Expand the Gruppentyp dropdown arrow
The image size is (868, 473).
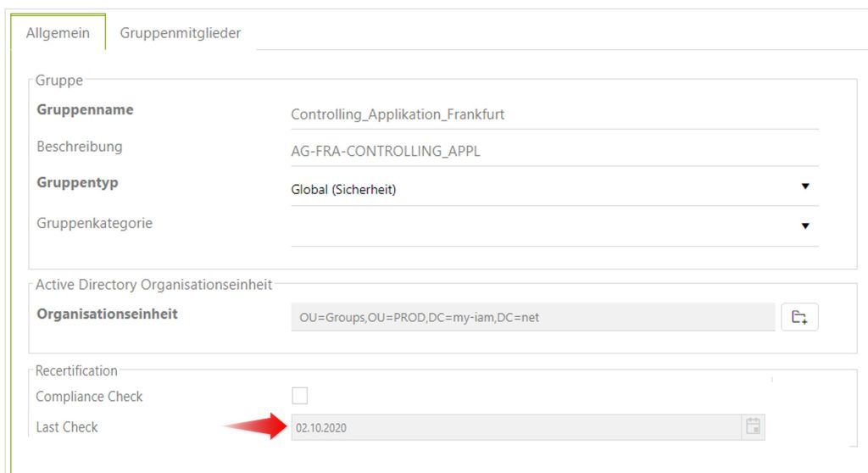805,187
